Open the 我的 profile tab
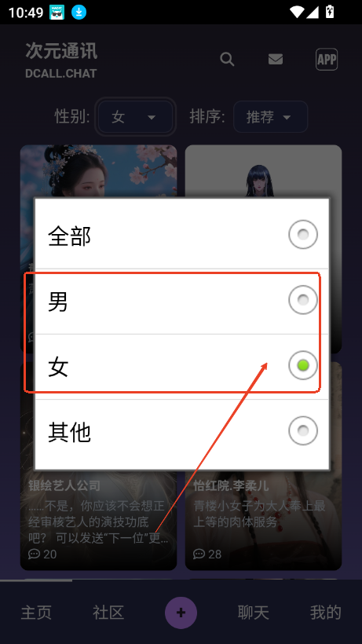 (325, 613)
